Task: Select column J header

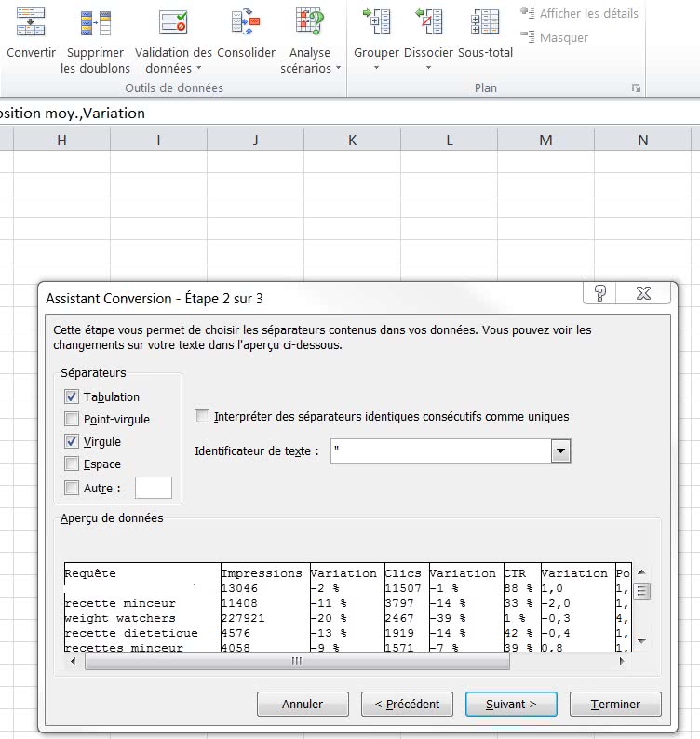Action: (255, 140)
